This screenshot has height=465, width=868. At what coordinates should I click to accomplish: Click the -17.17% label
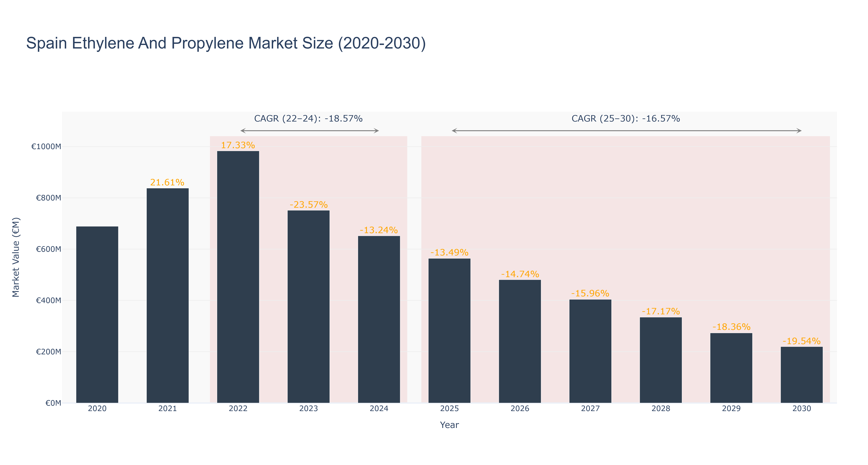click(x=660, y=311)
